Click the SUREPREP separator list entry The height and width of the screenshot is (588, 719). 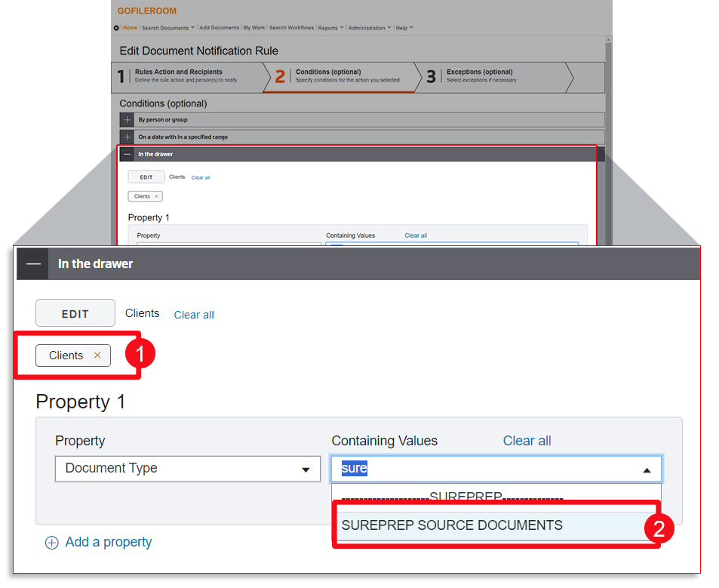coord(496,497)
